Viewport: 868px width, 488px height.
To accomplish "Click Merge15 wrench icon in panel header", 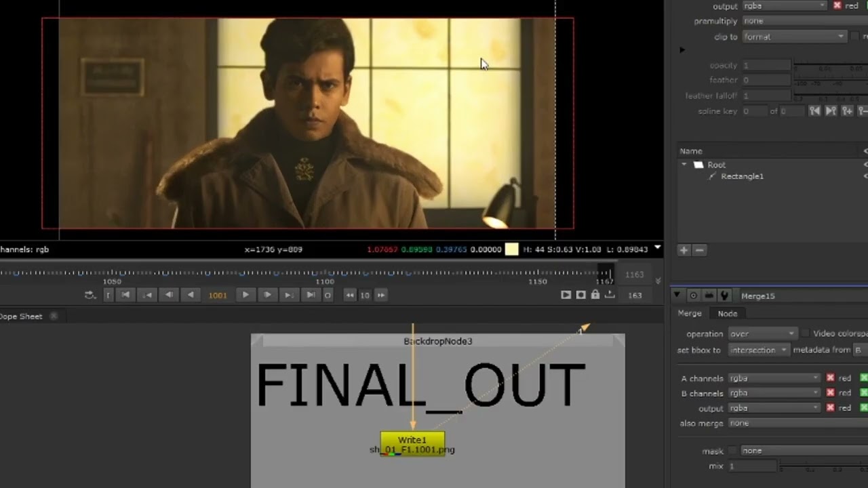I will (x=724, y=296).
